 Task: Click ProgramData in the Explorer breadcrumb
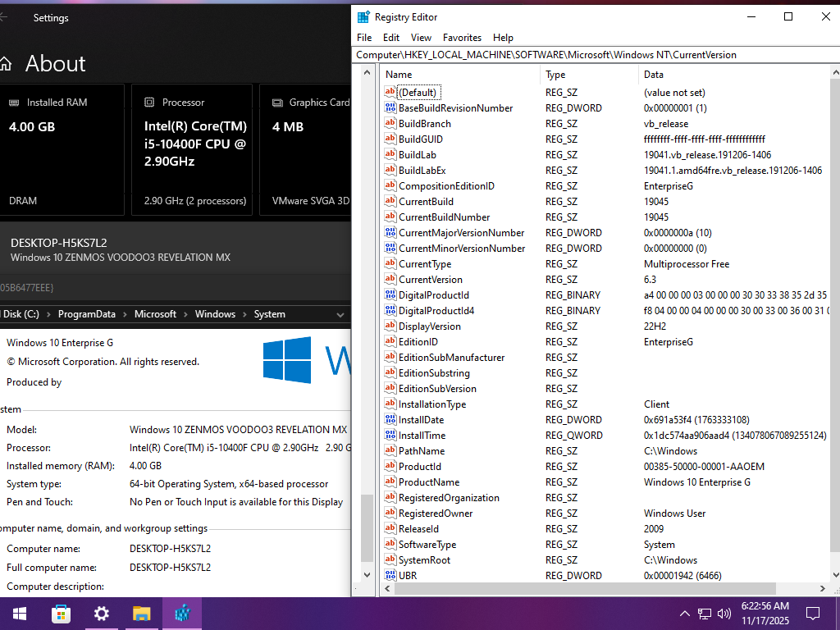point(87,314)
